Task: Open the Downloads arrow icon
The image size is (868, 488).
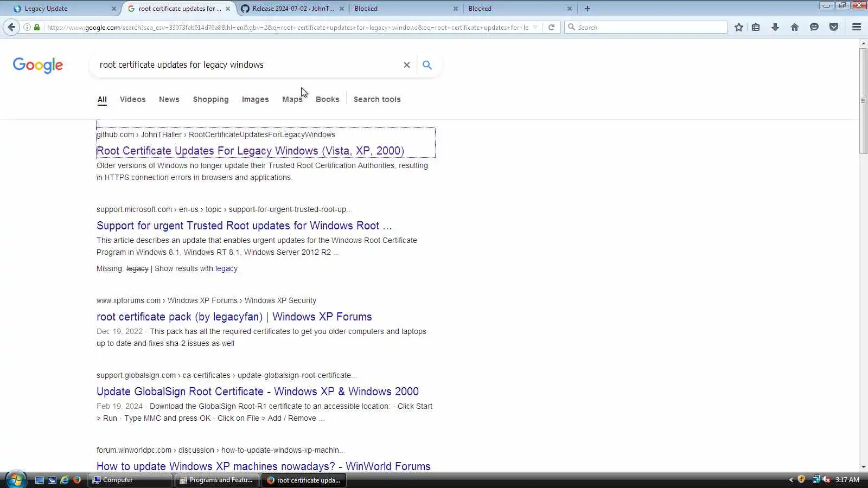Action: point(775,27)
